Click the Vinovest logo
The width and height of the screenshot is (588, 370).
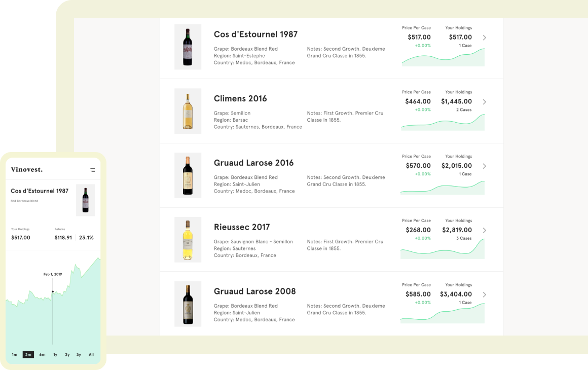coord(27,170)
